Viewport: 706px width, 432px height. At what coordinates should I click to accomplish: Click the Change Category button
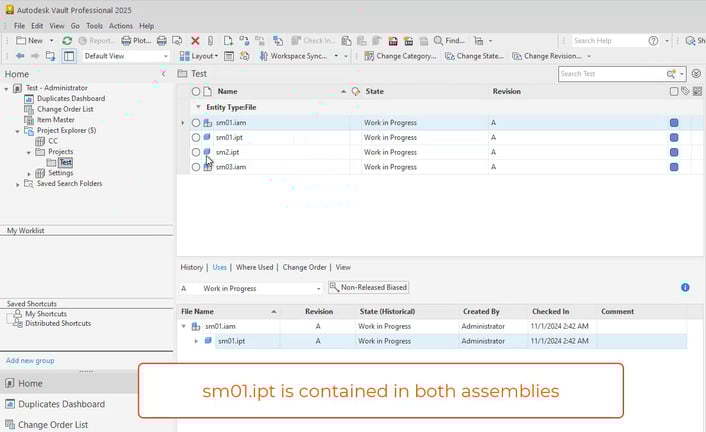[x=400, y=56]
